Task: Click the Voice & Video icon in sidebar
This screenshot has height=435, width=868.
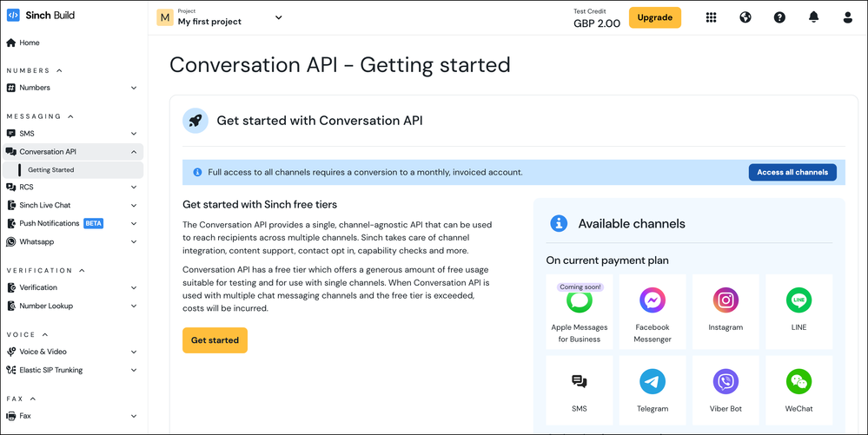Action: coord(11,352)
